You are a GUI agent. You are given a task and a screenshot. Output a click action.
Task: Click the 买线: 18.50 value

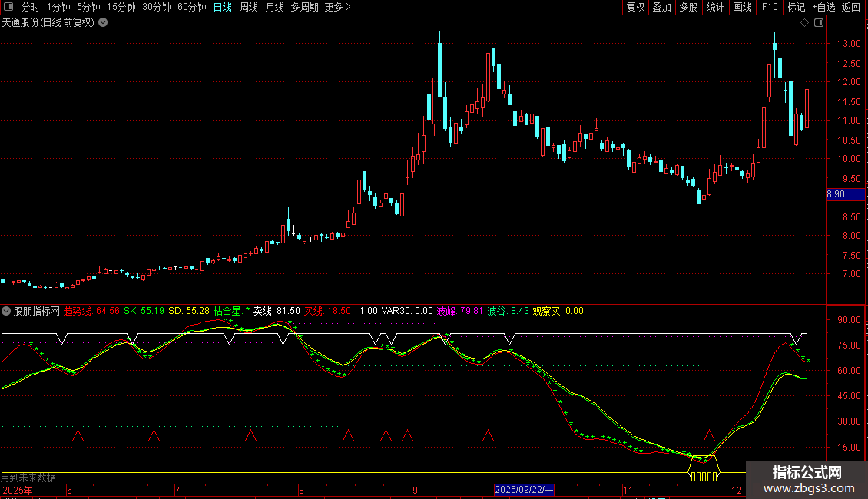point(328,311)
